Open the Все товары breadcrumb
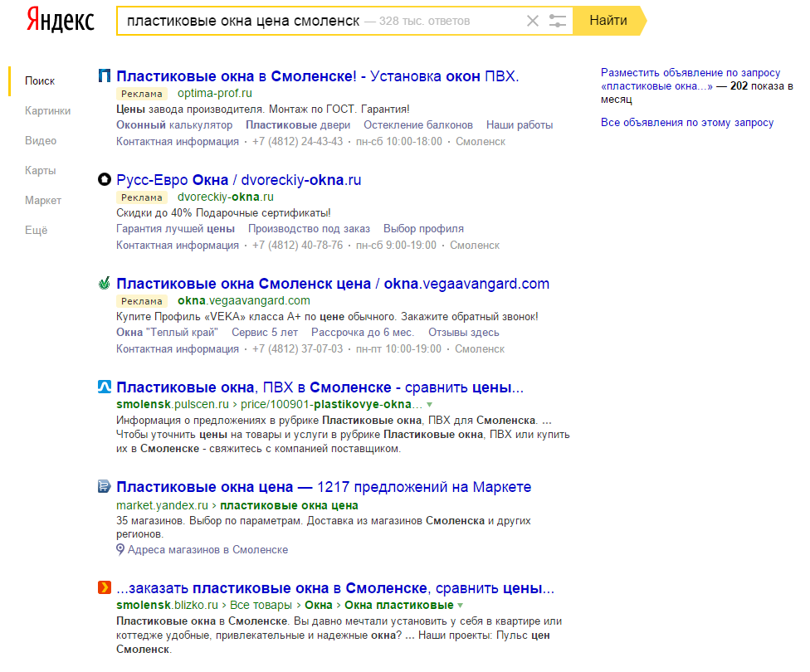Screen dimensions: 810x672 coord(261,606)
